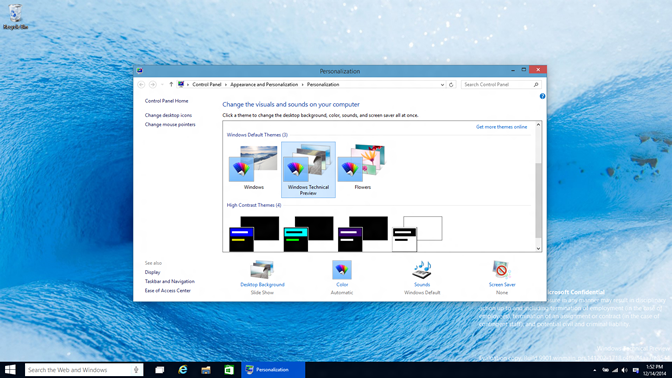Click the themes list scrollbar thumb
Screen dimensions: 672x378
tap(538, 200)
